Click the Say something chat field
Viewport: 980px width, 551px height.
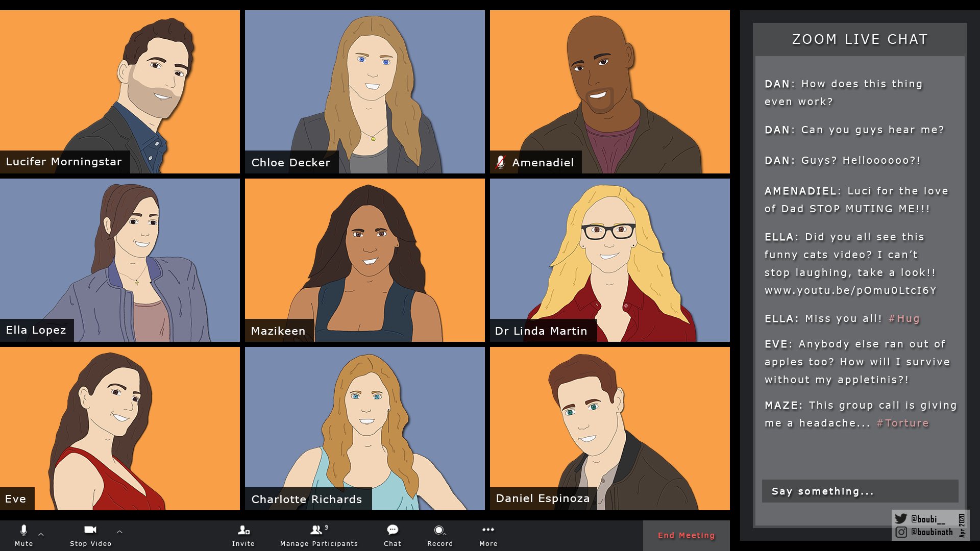860,491
